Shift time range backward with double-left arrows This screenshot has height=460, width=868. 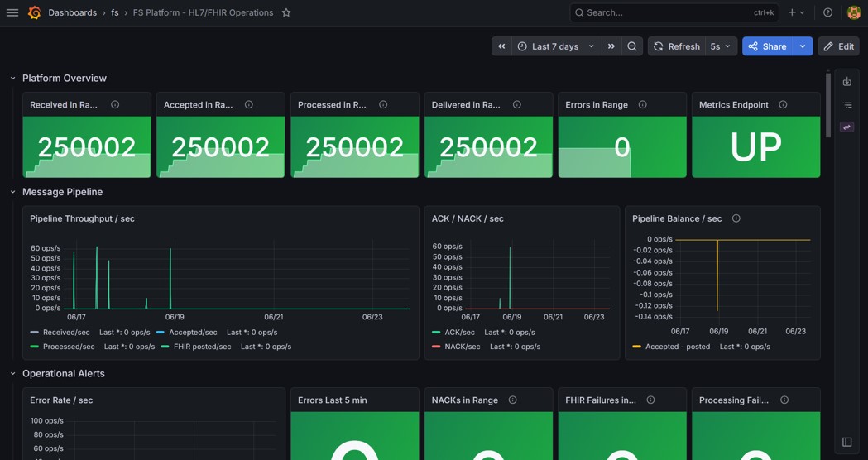click(x=501, y=46)
